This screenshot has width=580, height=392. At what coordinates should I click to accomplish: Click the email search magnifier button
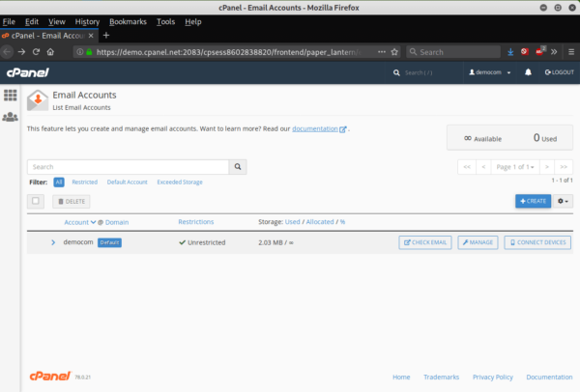point(238,167)
